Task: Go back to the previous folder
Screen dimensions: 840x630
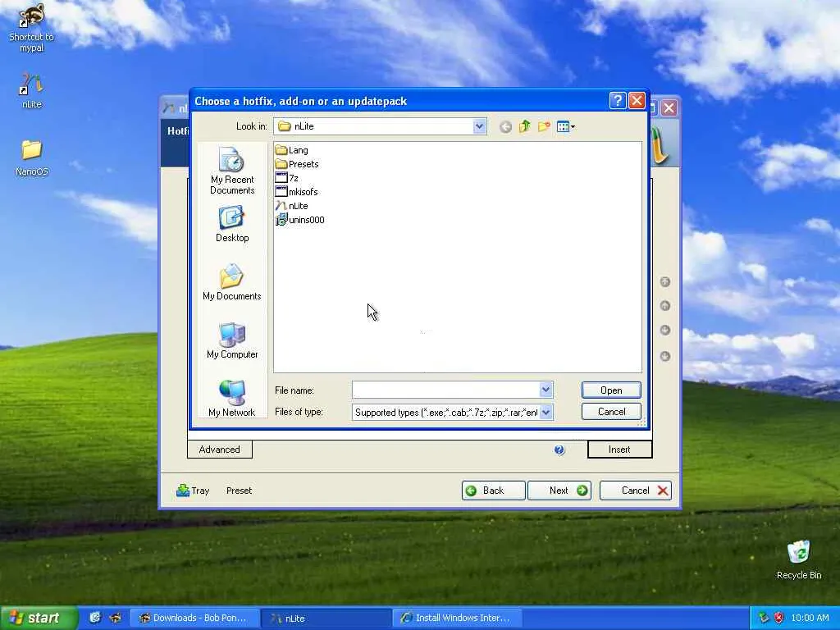Action: (505, 127)
